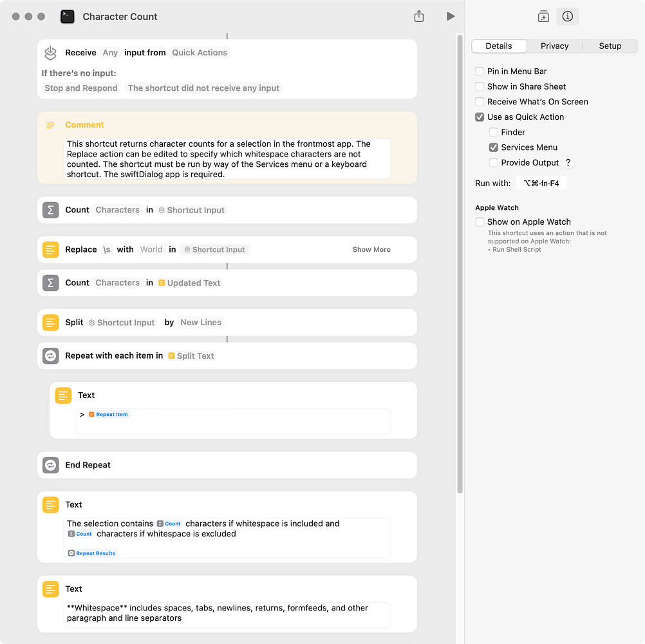645x644 pixels.
Task: Open the share sheet icon
Action: pos(419,16)
